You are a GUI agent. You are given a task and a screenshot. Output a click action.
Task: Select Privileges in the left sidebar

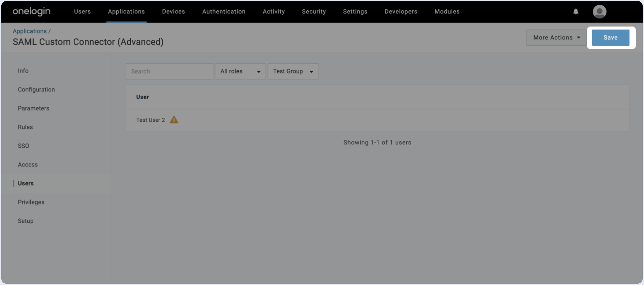(31, 202)
